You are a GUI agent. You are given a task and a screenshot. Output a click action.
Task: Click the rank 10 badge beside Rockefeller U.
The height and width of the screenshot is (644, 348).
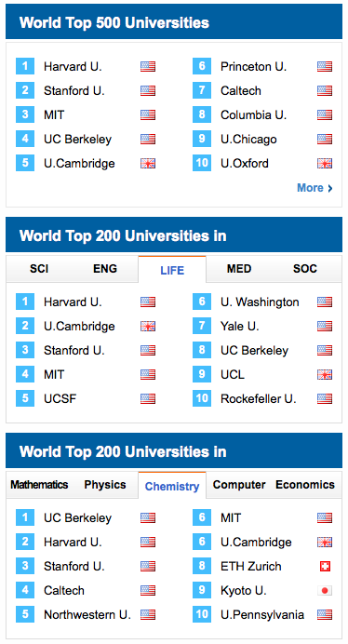pyautogui.click(x=202, y=398)
